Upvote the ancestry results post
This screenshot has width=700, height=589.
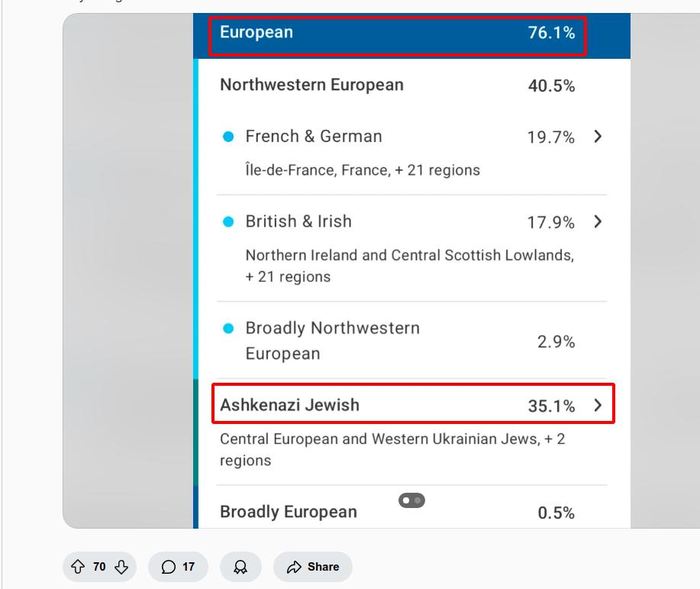point(77,567)
